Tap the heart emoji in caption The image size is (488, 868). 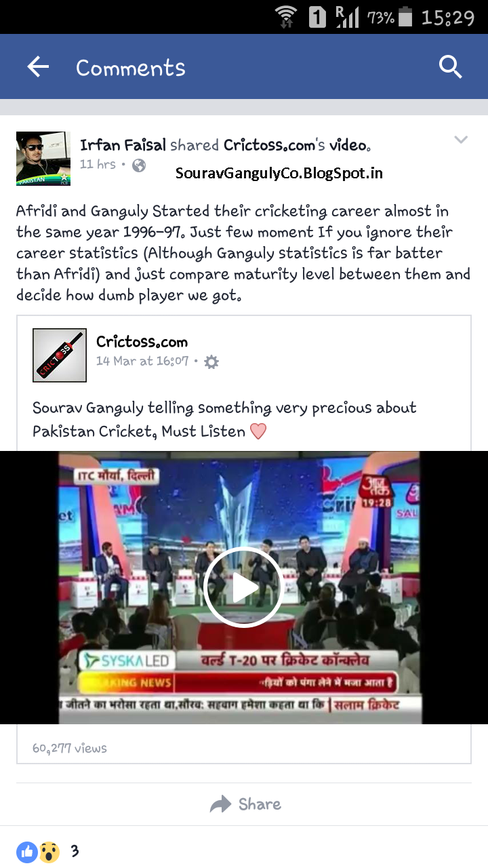click(258, 431)
